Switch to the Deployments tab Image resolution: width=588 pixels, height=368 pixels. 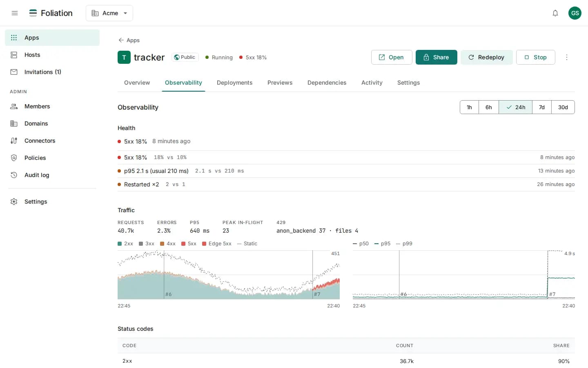click(x=235, y=83)
